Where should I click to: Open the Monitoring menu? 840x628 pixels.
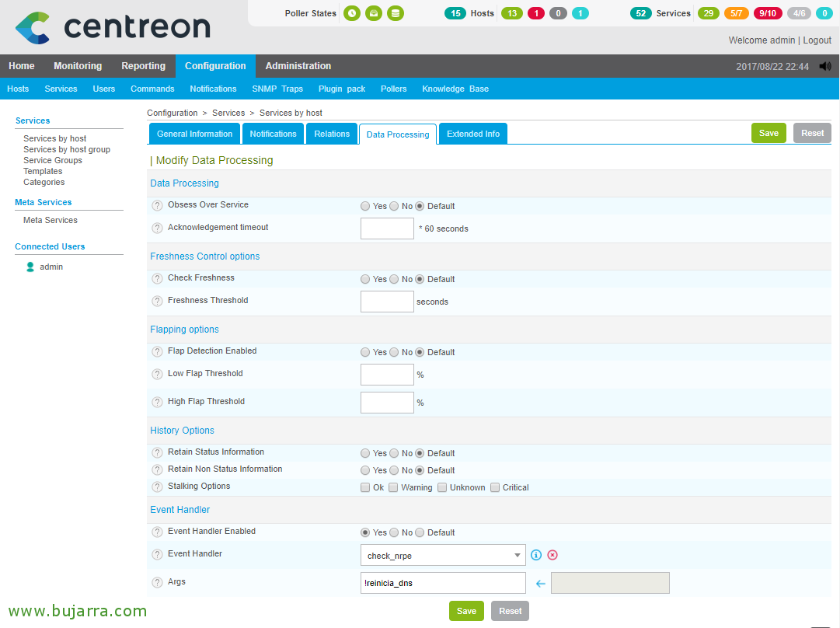click(78, 66)
